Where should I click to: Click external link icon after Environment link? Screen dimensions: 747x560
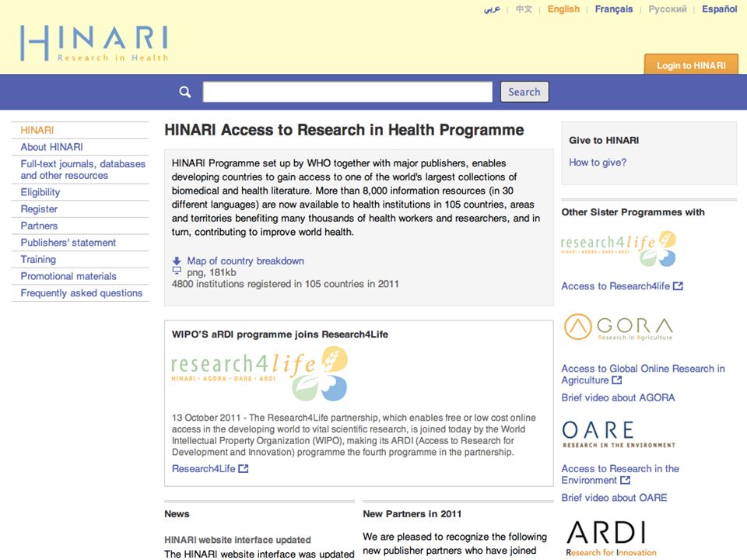(x=625, y=480)
